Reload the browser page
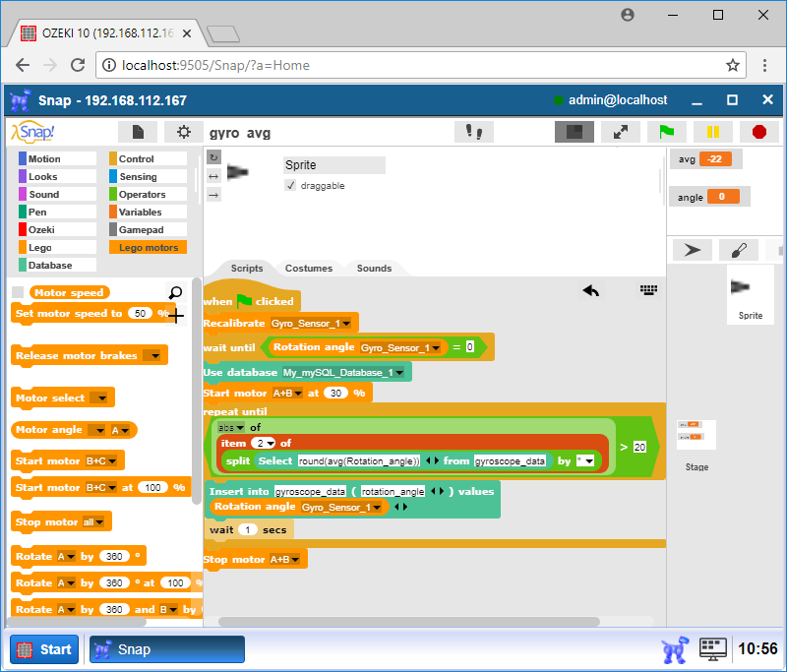 [x=78, y=65]
